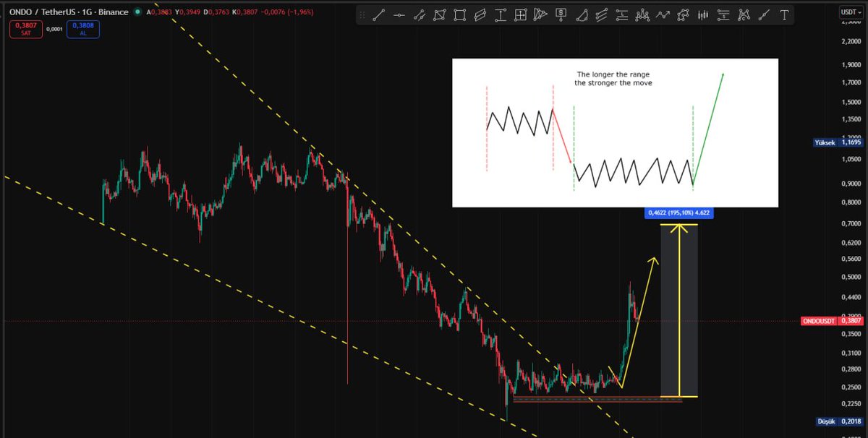
Task: Select the I-beam anchored text tool
Action: click(x=501, y=15)
